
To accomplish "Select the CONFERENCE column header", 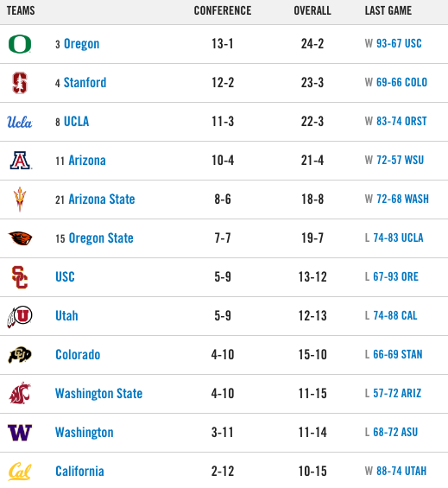I will [223, 10].
